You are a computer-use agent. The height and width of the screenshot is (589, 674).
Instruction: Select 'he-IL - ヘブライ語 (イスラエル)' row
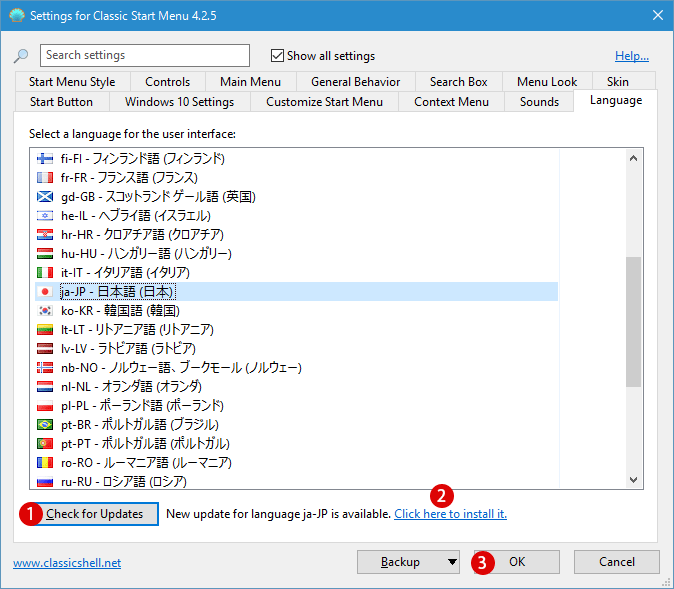tap(297, 215)
